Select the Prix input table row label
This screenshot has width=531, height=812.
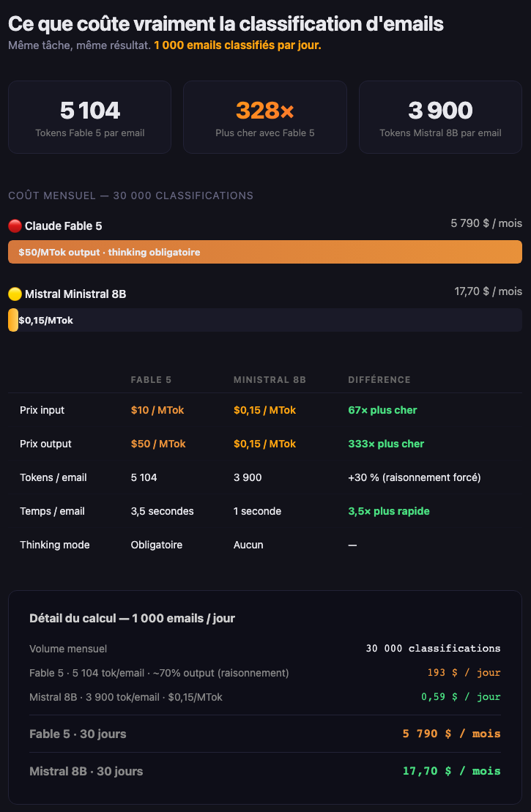(42, 410)
